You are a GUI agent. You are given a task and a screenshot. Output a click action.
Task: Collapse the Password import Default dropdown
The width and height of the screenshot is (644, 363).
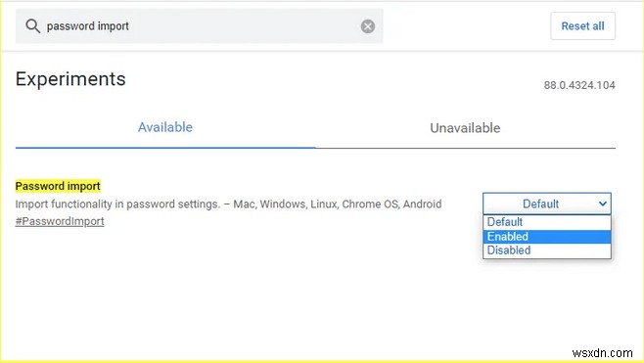pos(547,204)
